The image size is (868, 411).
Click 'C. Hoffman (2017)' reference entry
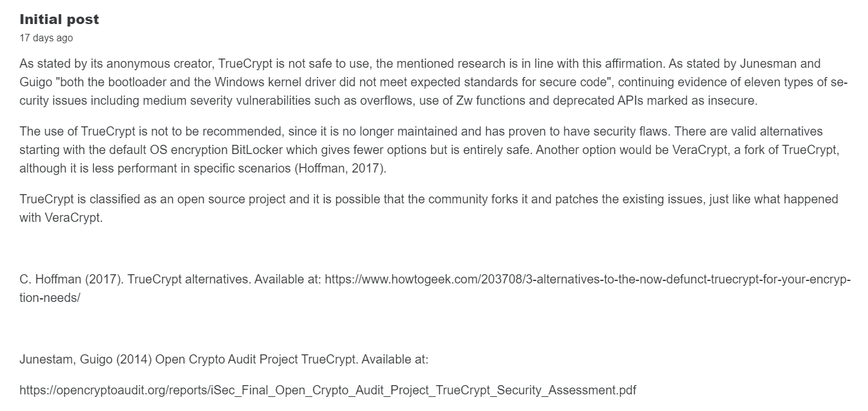pos(72,279)
